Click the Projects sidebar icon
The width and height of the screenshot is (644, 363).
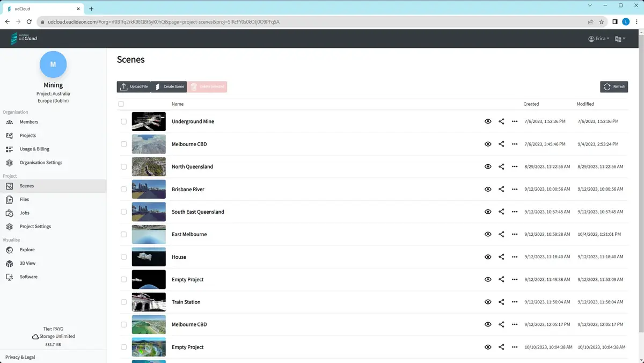(9, 135)
